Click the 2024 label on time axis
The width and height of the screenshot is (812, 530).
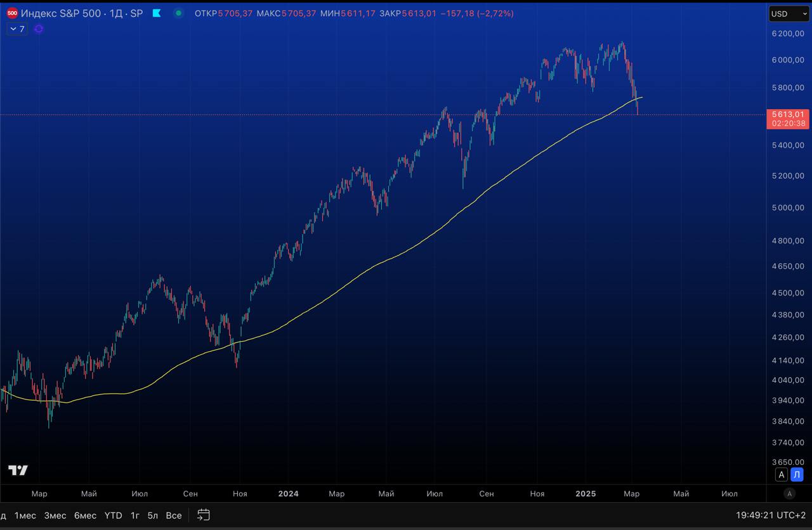click(289, 493)
